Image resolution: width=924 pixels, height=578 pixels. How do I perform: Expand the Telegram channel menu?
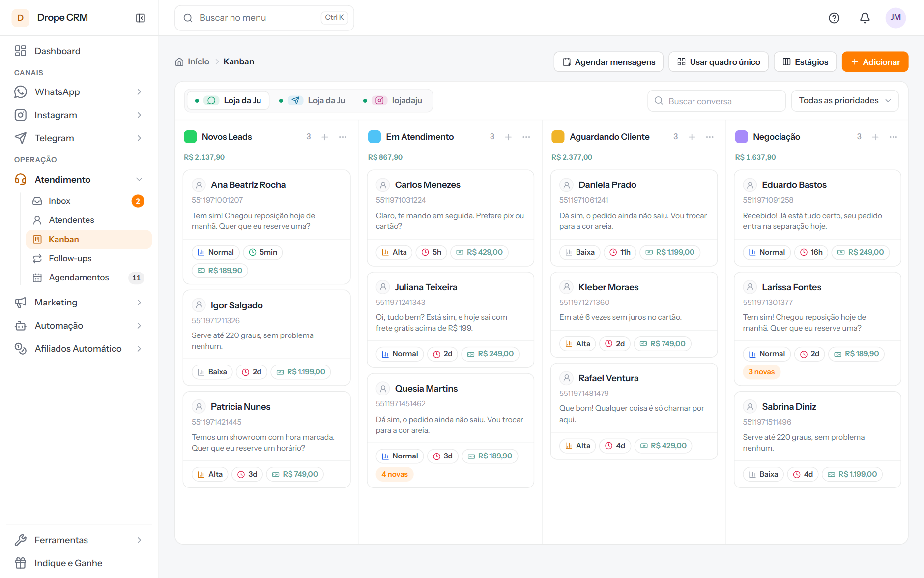pyautogui.click(x=79, y=138)
